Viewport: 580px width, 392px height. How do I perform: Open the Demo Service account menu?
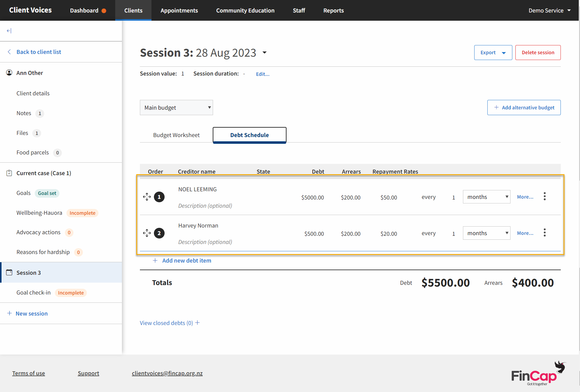pyautogui.click(x=550, y=10)
